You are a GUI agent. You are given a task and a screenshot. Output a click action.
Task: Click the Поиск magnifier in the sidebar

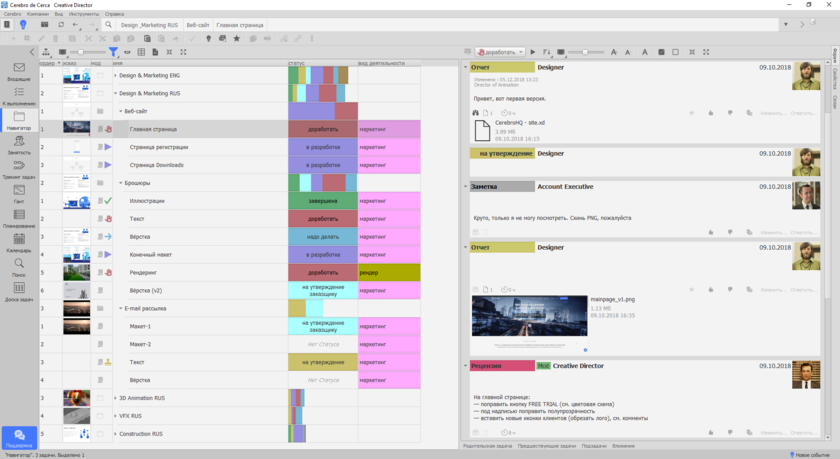18,266
